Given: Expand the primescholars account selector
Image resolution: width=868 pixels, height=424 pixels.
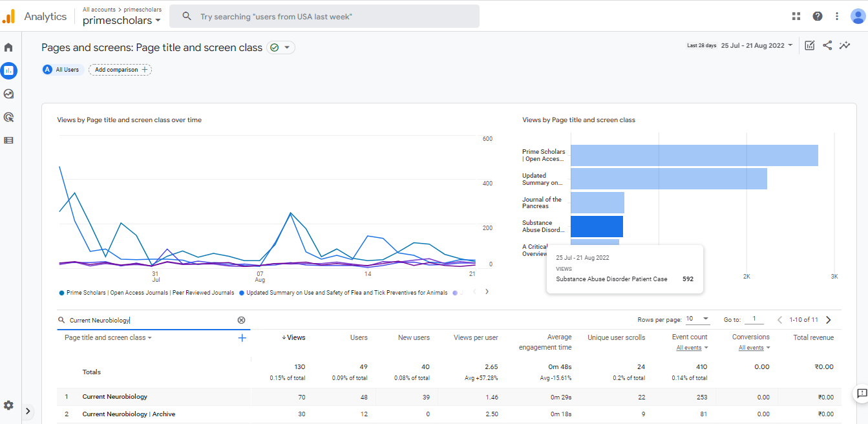Looking at the screenshot, I should click(122, 20).
